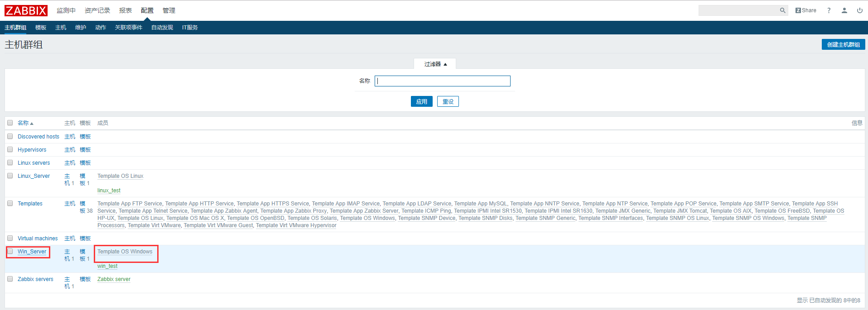The width and height of the screenshot is (868, 310).
Task: Open help via question mark icon
Action: coord(829,10)
